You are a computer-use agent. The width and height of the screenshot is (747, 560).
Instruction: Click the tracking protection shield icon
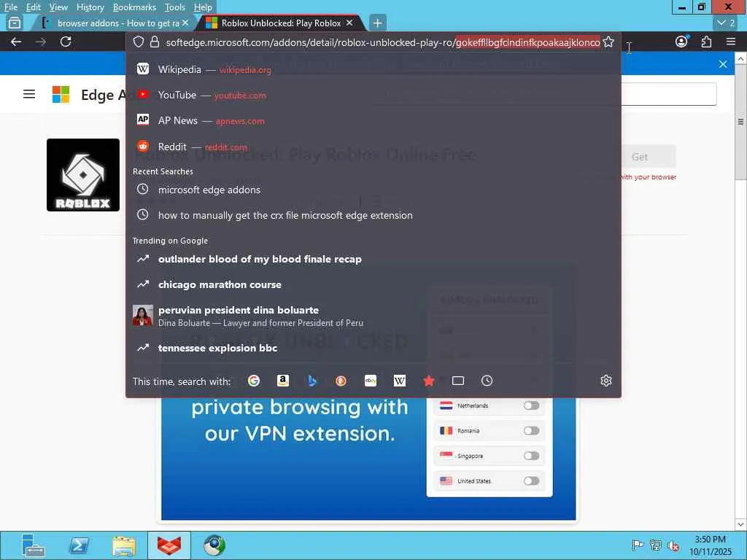(138, 42)
